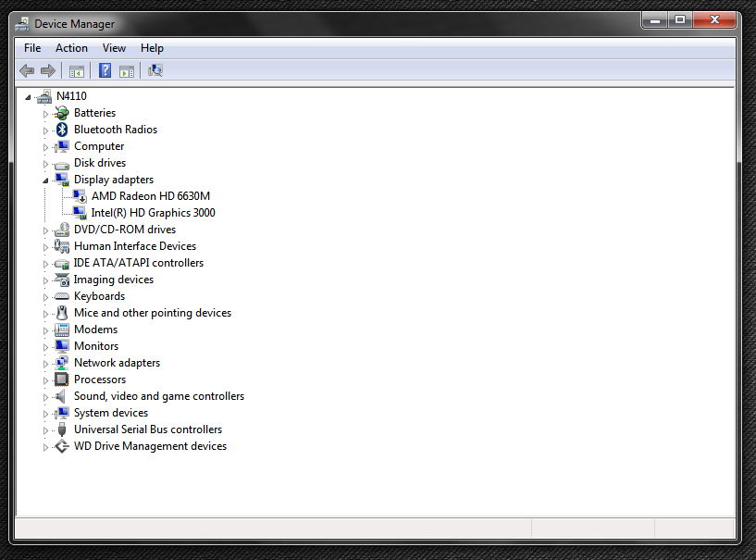
Task: Expand the Monitors node
Action: click(45, 347)
